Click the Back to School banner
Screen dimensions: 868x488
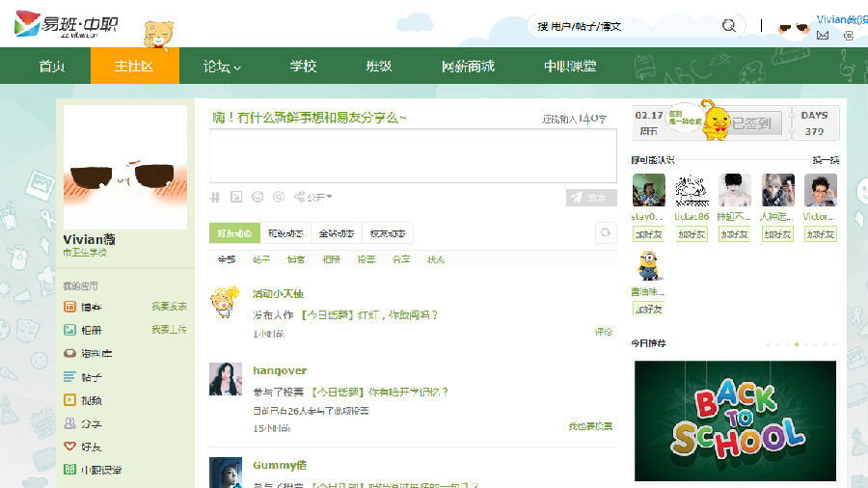coord(734,420)
